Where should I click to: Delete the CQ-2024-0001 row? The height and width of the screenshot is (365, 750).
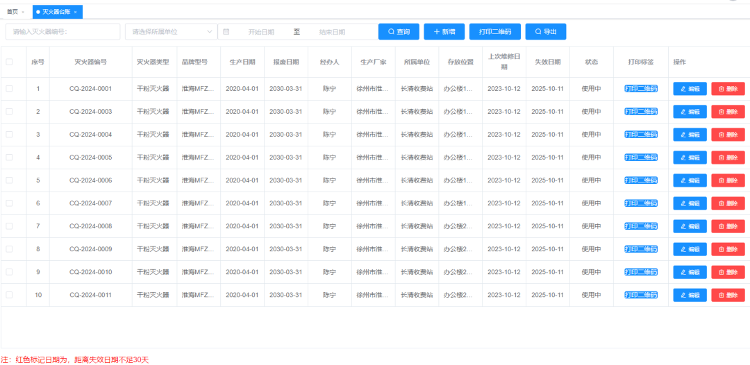pyautogui.click(x=728, y=89)
